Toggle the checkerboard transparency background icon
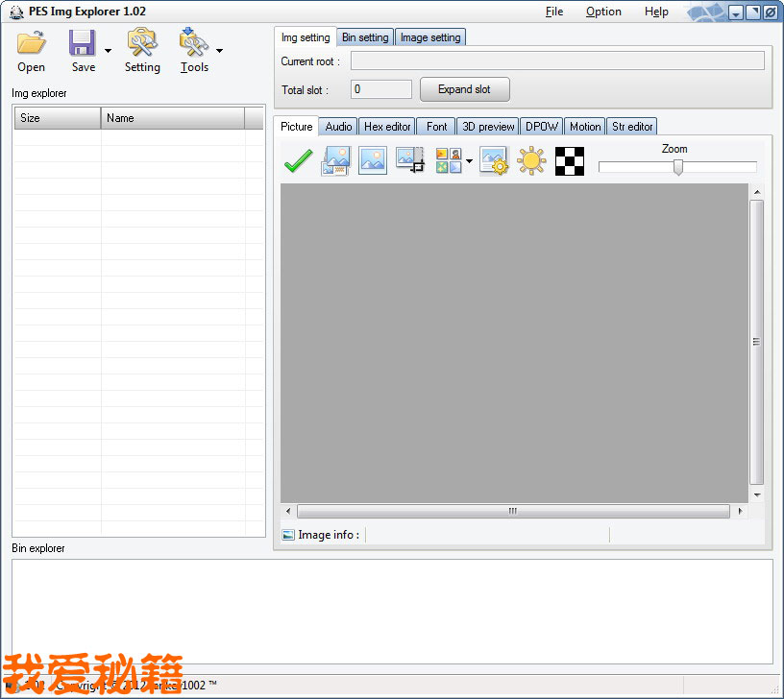 [x=570, y=161]
